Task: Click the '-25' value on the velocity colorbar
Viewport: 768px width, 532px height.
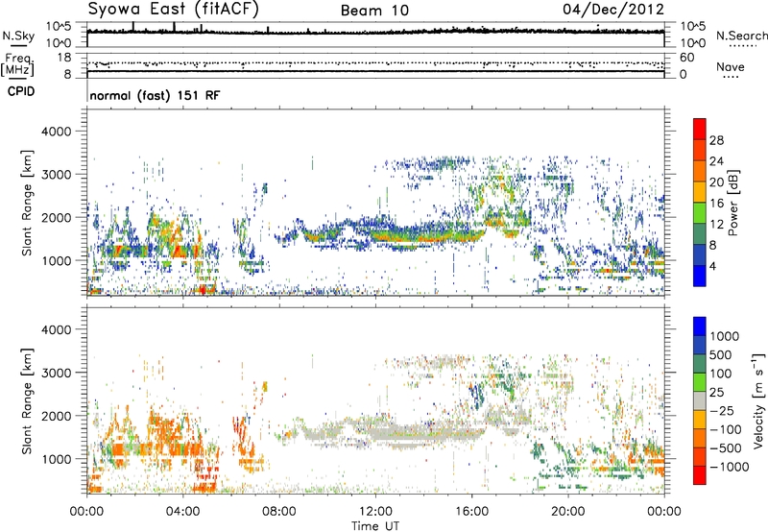Action: (721, 410)
